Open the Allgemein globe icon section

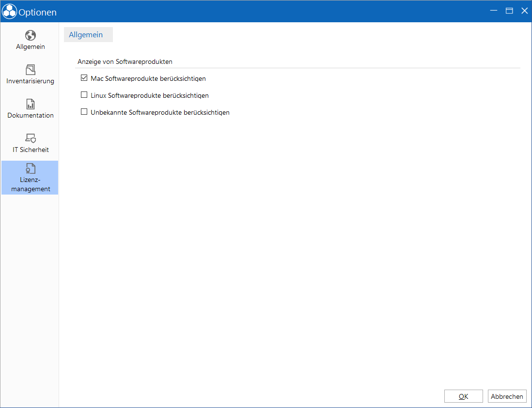(30, 35)
